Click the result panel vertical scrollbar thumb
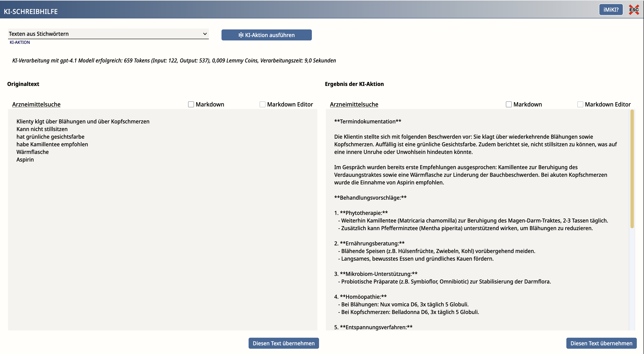The height and width of the screenshot is (354, 644). tap(632, 169)
